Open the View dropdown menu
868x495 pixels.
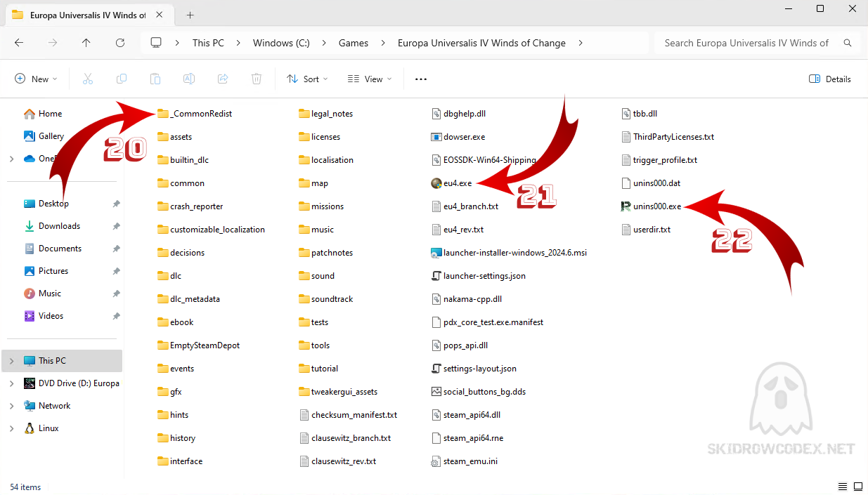[x=370, y=79]
